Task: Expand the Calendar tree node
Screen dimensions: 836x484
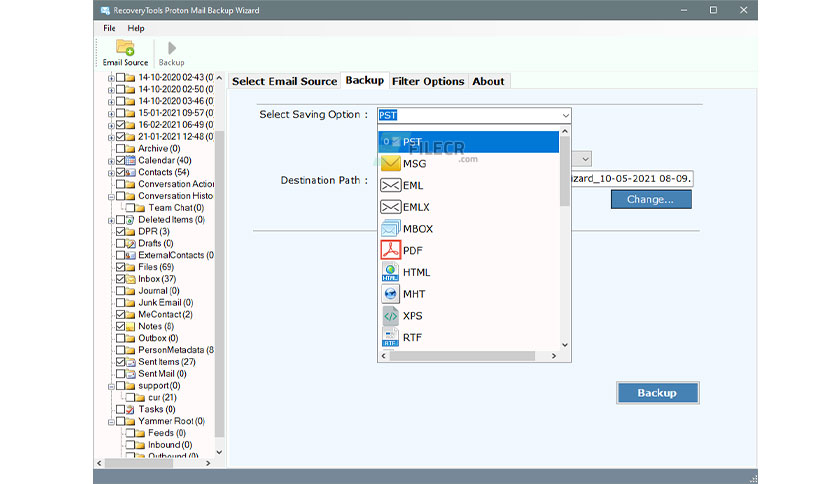Action: [x=111, y=161]
